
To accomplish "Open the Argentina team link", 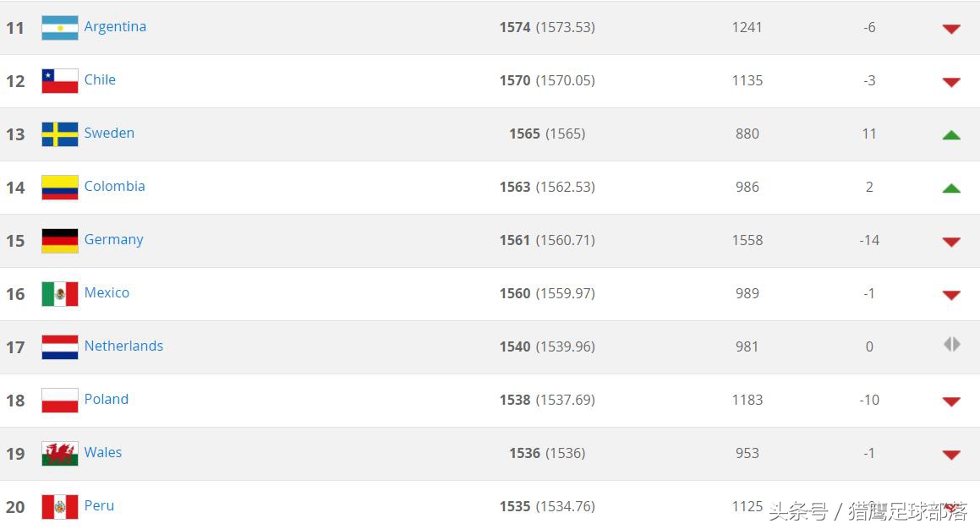I will pos(115,26).
